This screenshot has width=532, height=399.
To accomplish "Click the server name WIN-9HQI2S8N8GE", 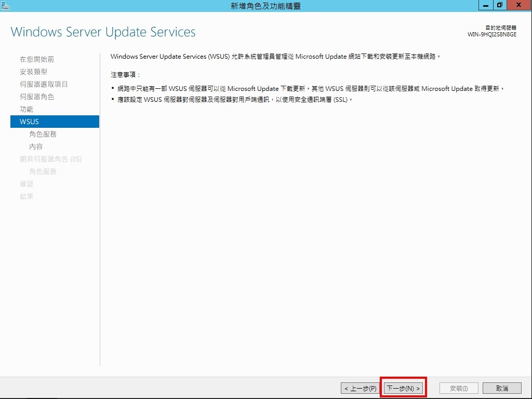I will pyautogui.click(x=491, y=34).
